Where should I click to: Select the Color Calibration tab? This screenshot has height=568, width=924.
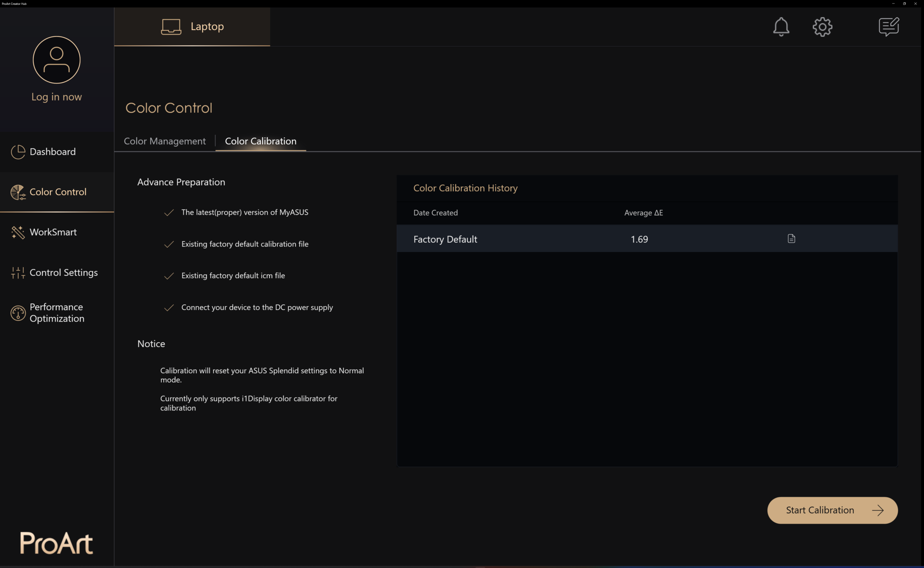click(260, 142)
